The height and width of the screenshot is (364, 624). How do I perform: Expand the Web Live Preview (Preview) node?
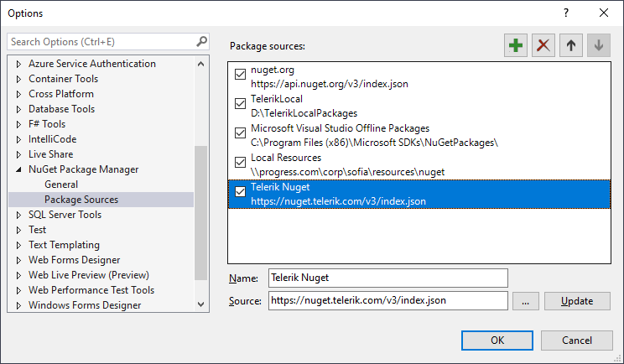[x=18, y=275]
